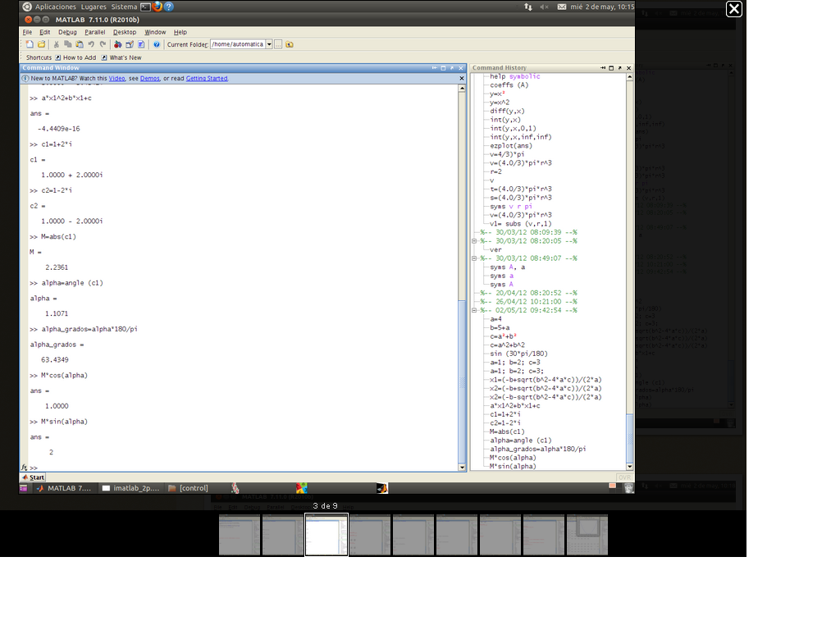Click the Paste clipboard toolbar icon
The height and width of the screenshot is (630, 840).
click(80, 44)
